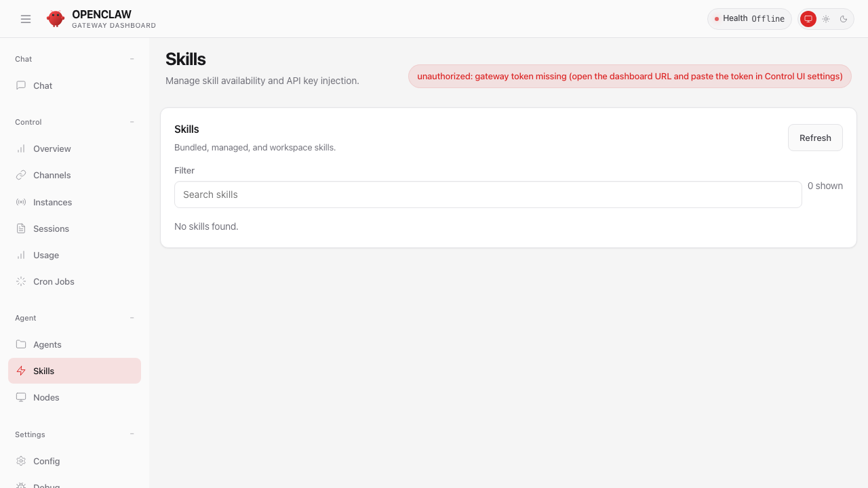Open Chat via its speech bubble icon

pos(21,85)
